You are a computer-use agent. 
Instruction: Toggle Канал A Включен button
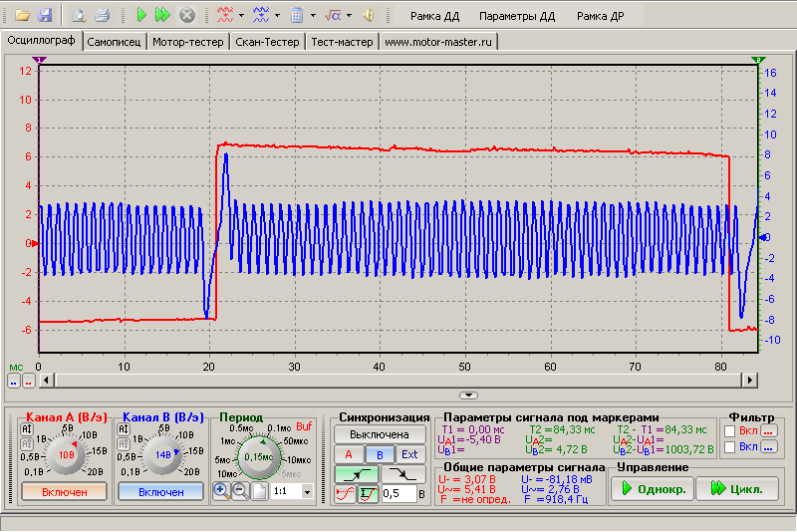click(64, 491)
